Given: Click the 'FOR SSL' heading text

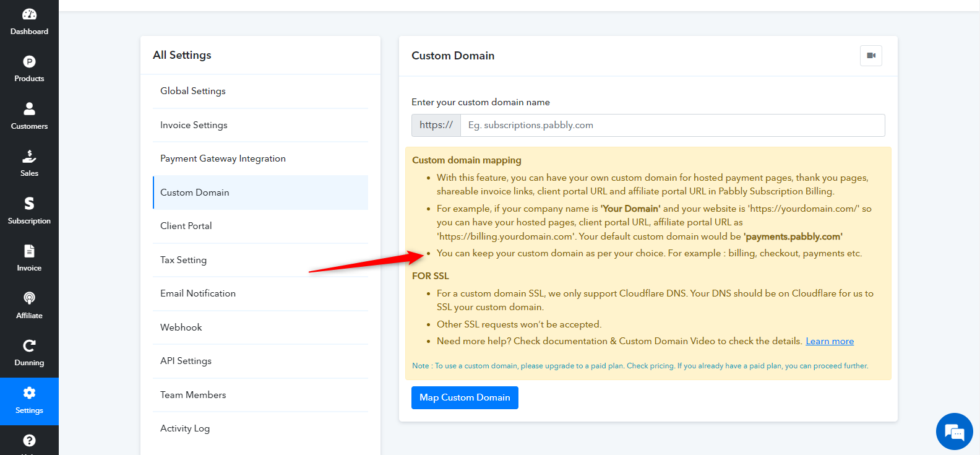Looking at the screenshot, I should [431, 276].
